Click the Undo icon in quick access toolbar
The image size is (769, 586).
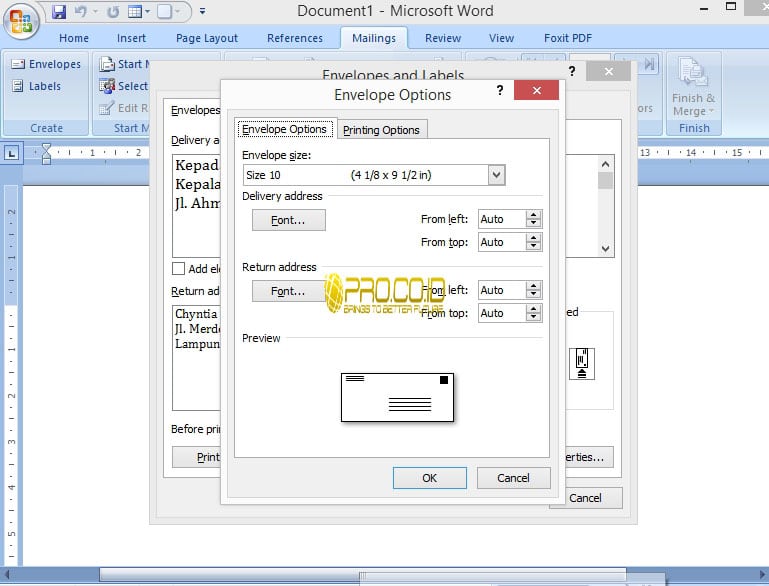pos(81,11)
